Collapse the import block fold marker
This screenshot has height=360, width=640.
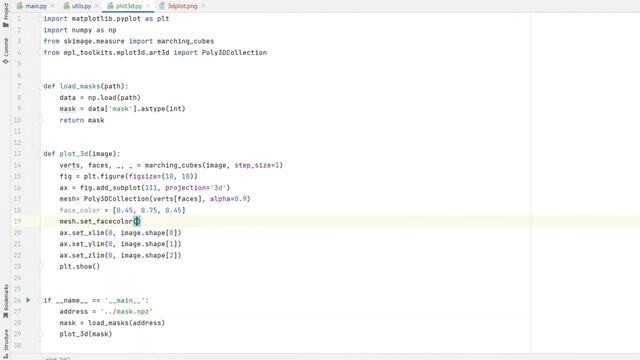[x=41, y=19]
